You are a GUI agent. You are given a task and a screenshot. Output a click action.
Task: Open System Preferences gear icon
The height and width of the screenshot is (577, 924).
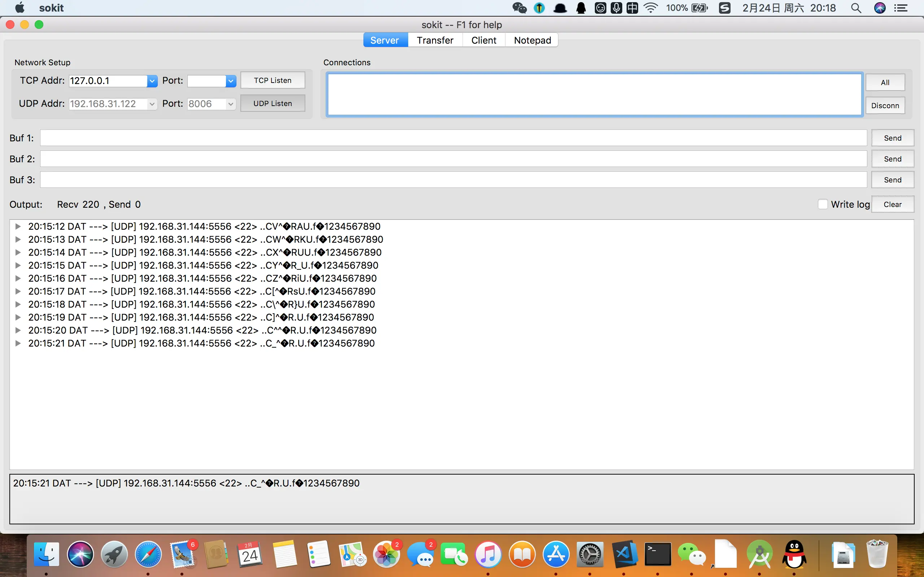[x=590, y=554]
